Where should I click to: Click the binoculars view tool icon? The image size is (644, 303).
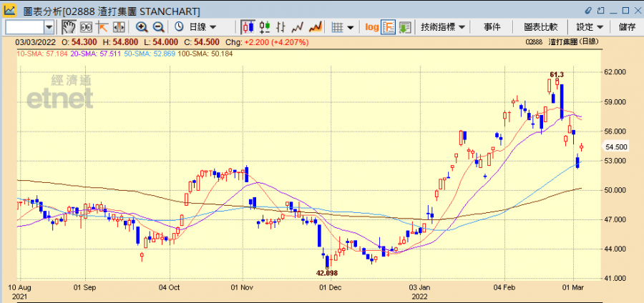(x=87, y=27)
